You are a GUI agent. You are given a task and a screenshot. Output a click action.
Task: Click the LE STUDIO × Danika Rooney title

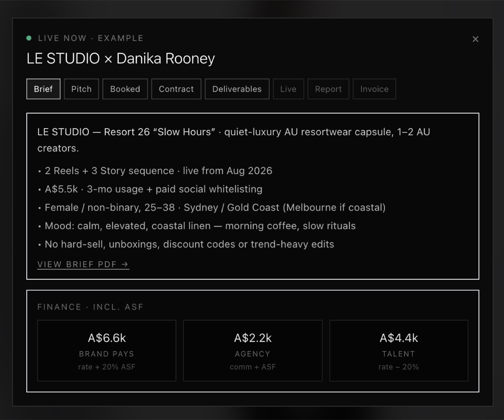pos(121,58)
